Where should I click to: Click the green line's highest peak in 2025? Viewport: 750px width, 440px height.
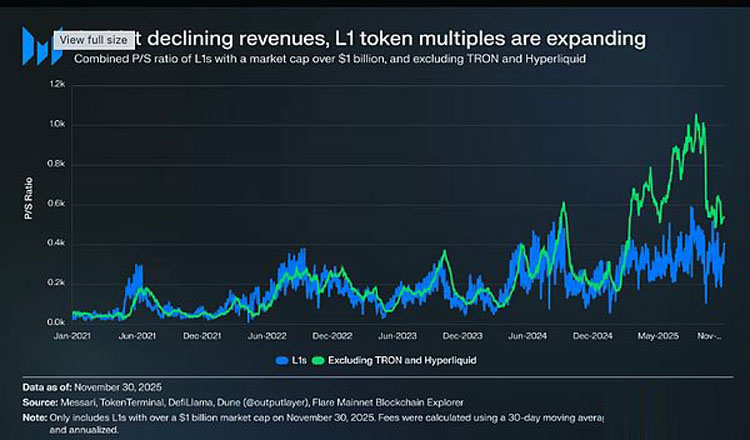pyautogui.click(x=695, y=116)
